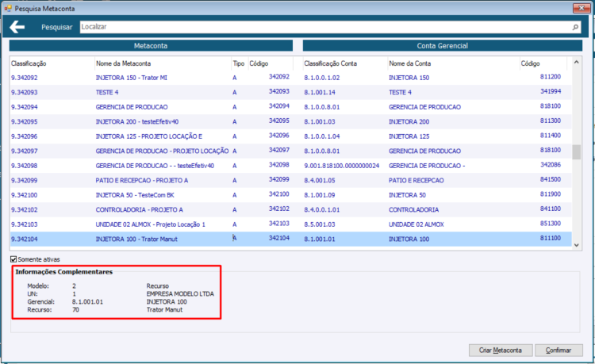Click account code 841500
This screenshot has height=364, width=595.
point(551,179)
